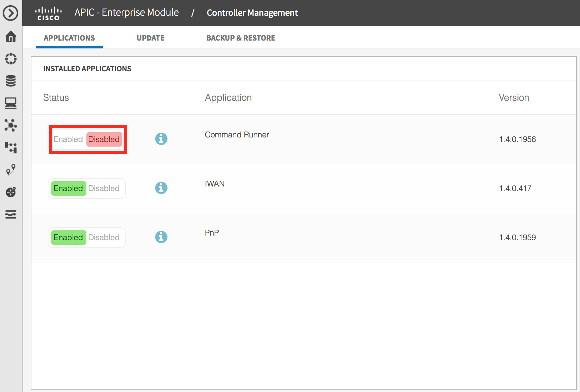The width and height of the screenshot is (580, 392).
Task: Click the Version column header
Action: (514, 98)
